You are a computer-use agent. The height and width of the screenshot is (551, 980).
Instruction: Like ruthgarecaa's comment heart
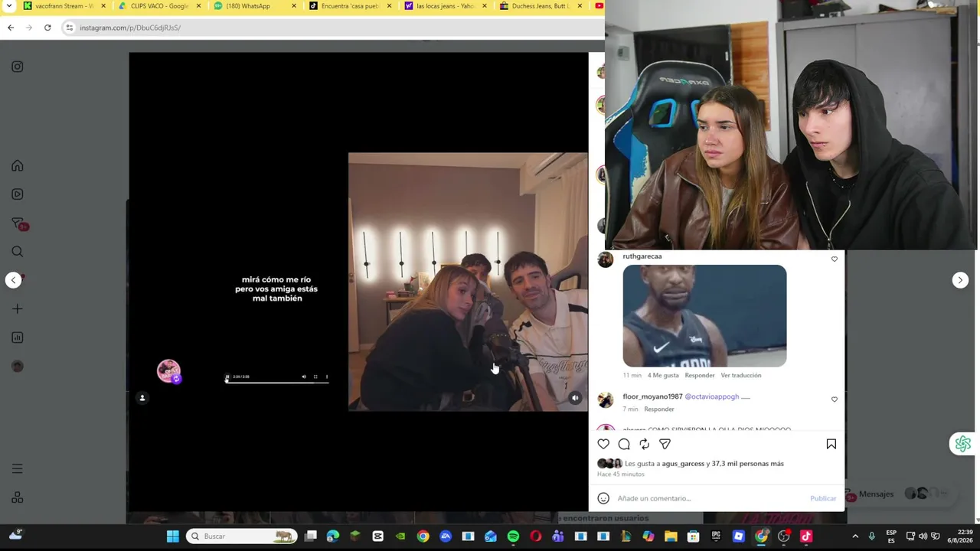[x=835, y=259]
